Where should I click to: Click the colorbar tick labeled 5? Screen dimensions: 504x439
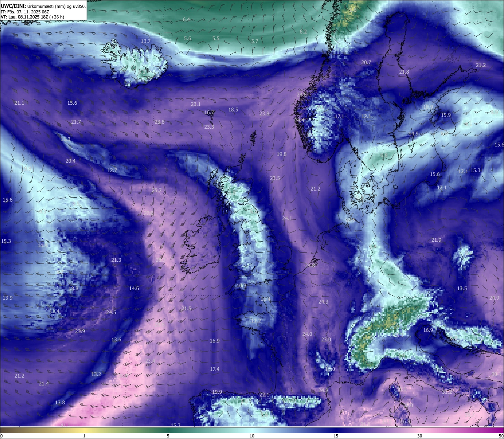point(168,436)
